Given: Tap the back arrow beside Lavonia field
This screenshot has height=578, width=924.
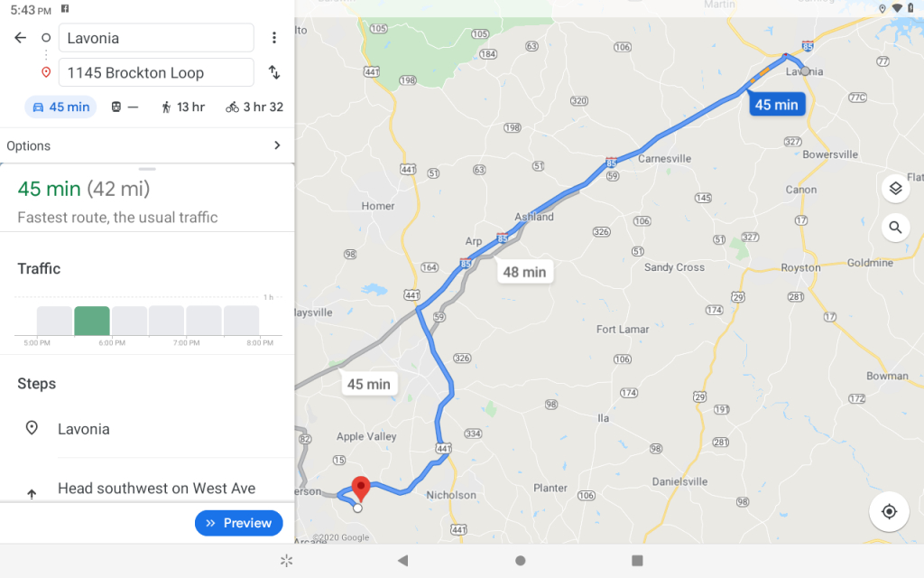Looking at the screenshot, I should (21, 38).
